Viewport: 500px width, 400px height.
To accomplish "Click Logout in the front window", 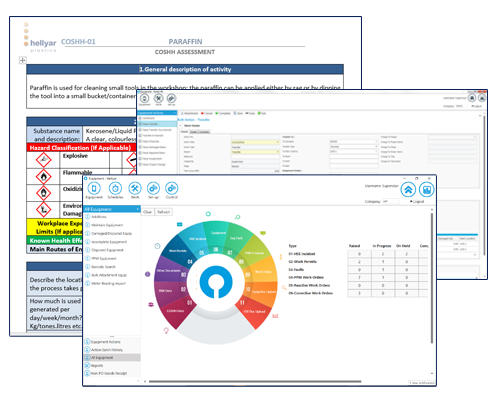I will 417,201.
